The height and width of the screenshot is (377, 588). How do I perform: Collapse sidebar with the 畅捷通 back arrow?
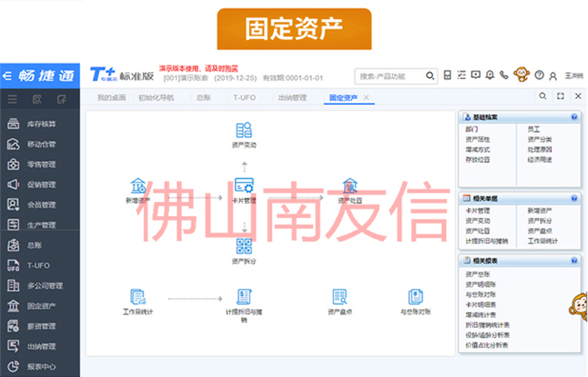pos(7,76)
